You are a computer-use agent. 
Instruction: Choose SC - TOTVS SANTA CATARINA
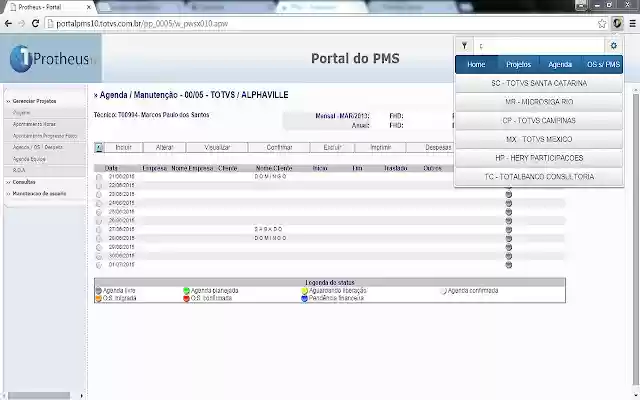[539, 83]
